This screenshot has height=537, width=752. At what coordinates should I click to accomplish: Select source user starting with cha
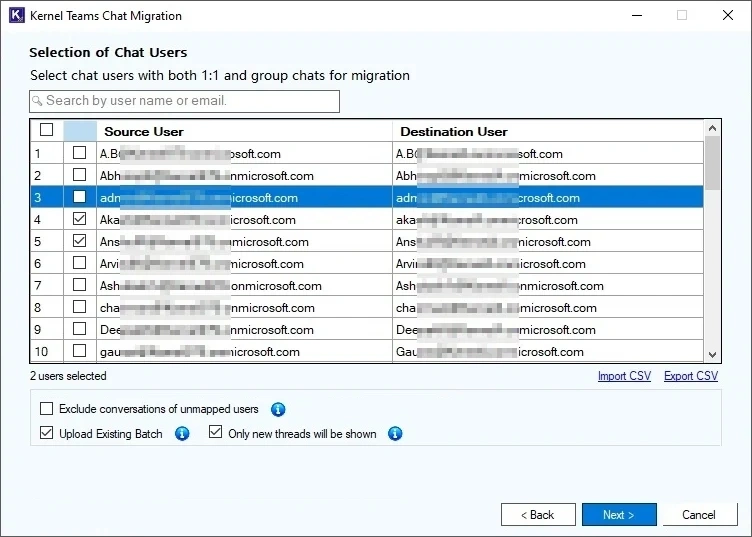[244, 308]
